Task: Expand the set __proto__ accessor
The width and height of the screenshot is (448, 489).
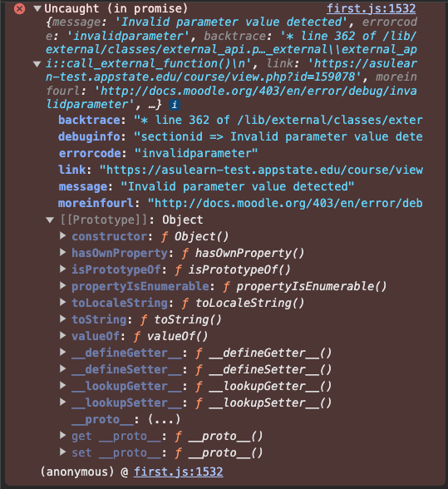Action: (62, 452)
